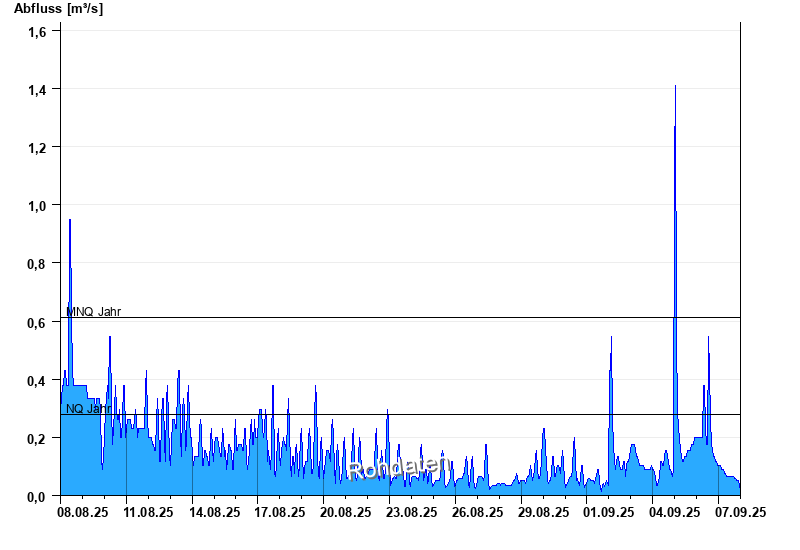800x550 pixels.
Task: Click the 29.08.25 date label
Action: pyautogui.click(x=543, y=512)
